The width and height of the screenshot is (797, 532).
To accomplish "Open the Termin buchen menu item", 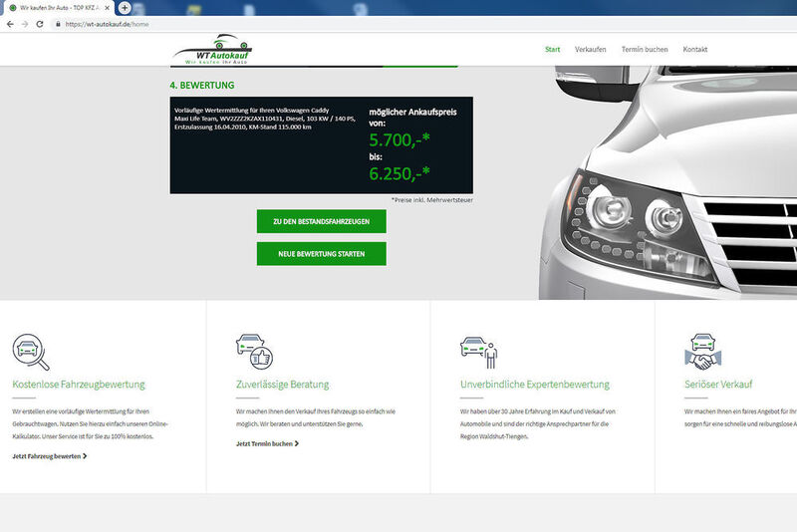I will click(x=645, y=49).
